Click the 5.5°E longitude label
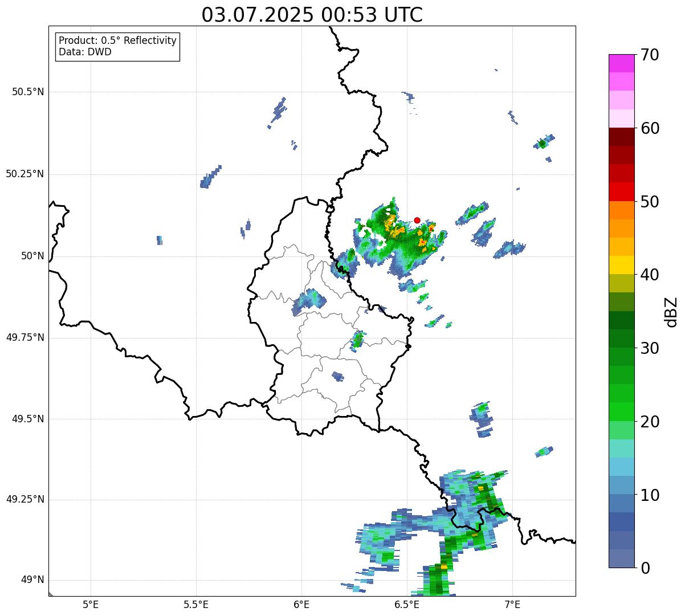Screen dimensions: 685x616 [196, 604]
